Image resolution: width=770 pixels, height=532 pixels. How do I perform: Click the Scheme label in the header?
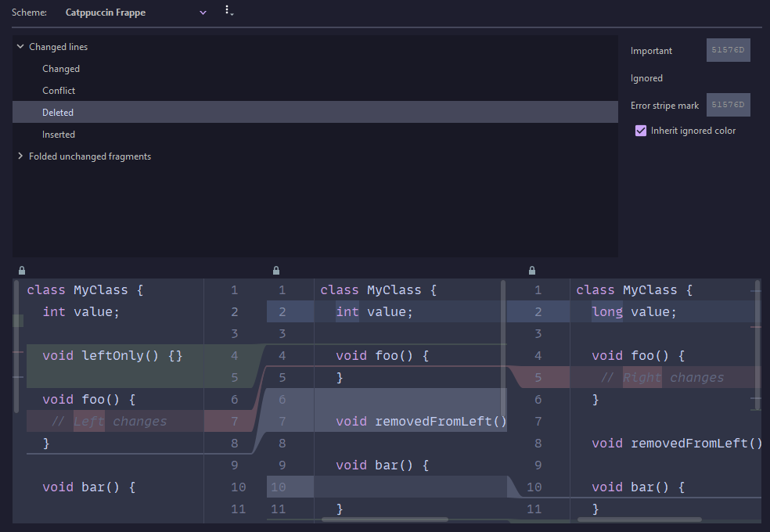click(x=29, y=12)
